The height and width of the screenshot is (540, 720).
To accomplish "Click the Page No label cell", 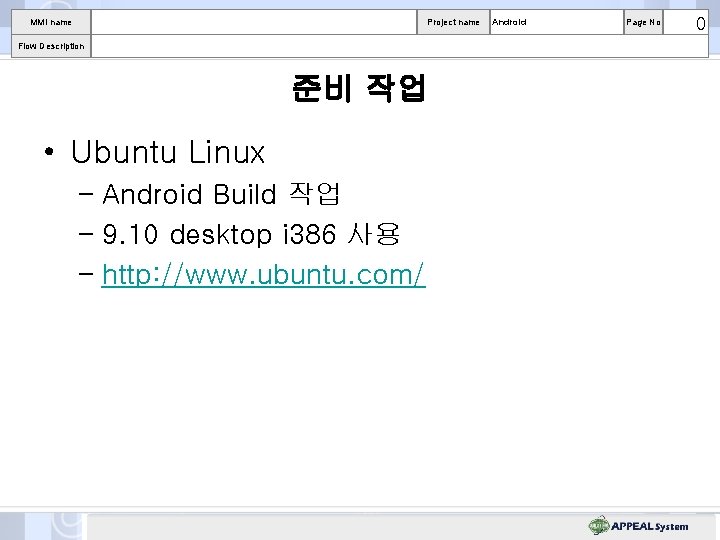I will pyautogui.click(x=643, y=22).
